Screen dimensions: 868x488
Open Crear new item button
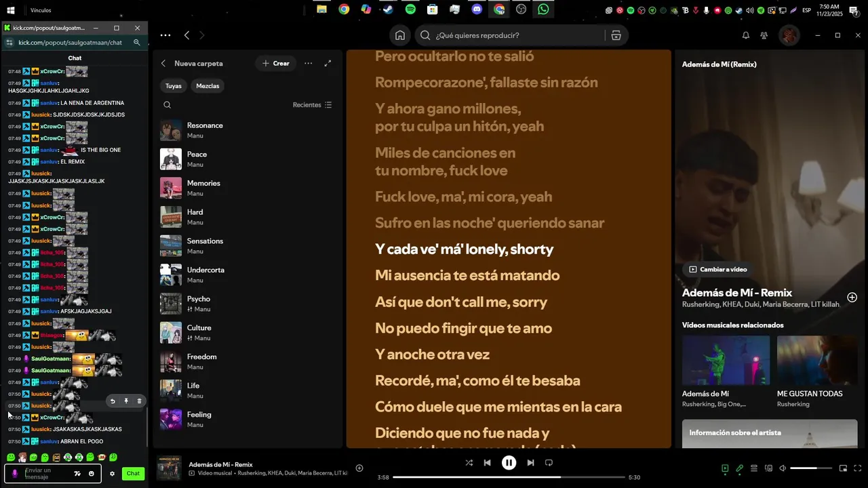click(276, 63)
